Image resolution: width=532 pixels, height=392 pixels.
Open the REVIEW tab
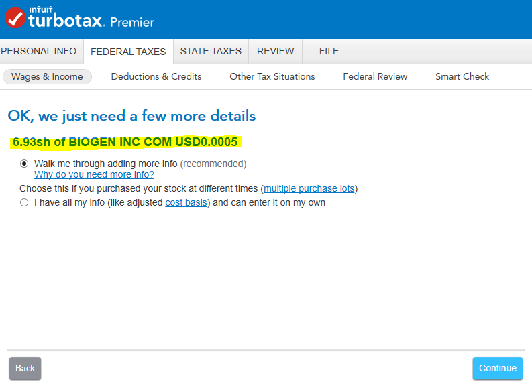tap(276, 51)
